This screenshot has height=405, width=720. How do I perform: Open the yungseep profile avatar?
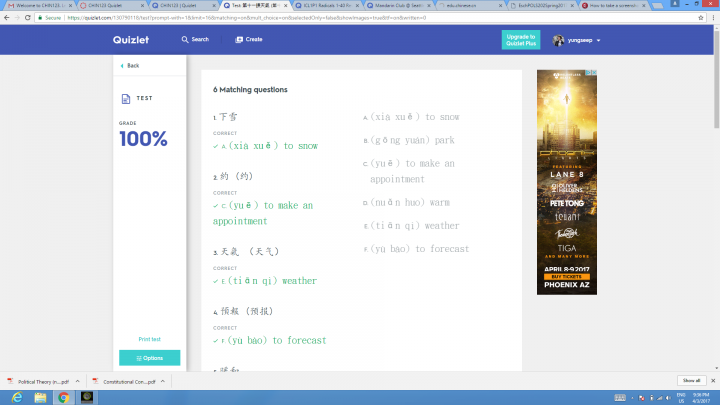[x=558, y=40]
